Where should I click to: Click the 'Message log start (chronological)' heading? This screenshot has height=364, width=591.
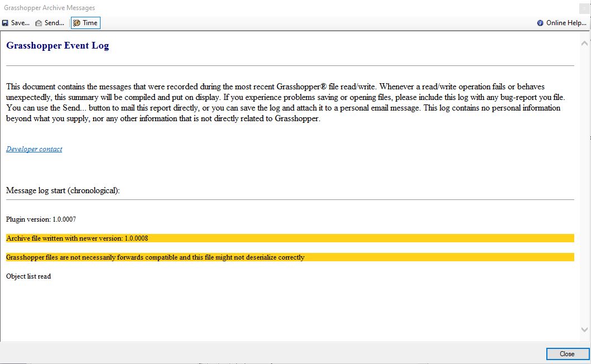(x=63, y=191)
